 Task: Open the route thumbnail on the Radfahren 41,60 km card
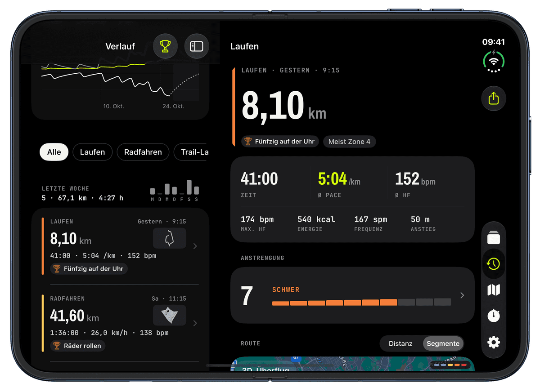point(170,315)
